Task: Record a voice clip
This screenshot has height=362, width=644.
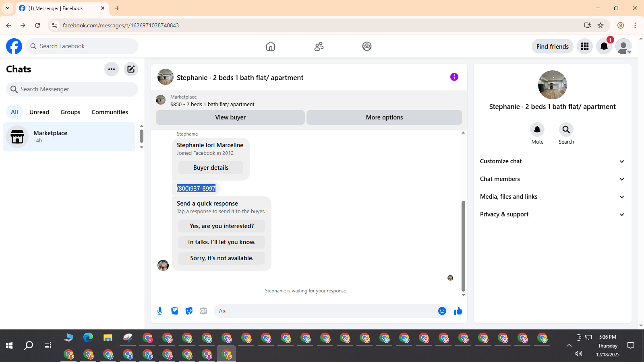Action: click(x=160, y=311)
